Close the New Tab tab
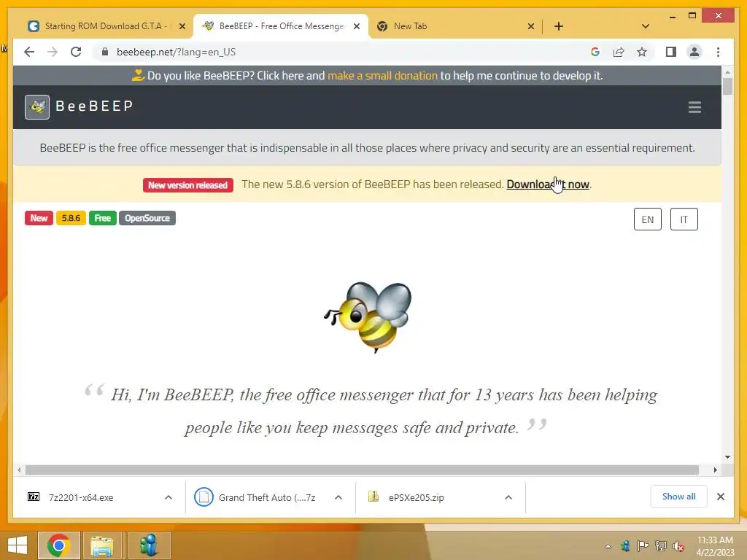 531,26
